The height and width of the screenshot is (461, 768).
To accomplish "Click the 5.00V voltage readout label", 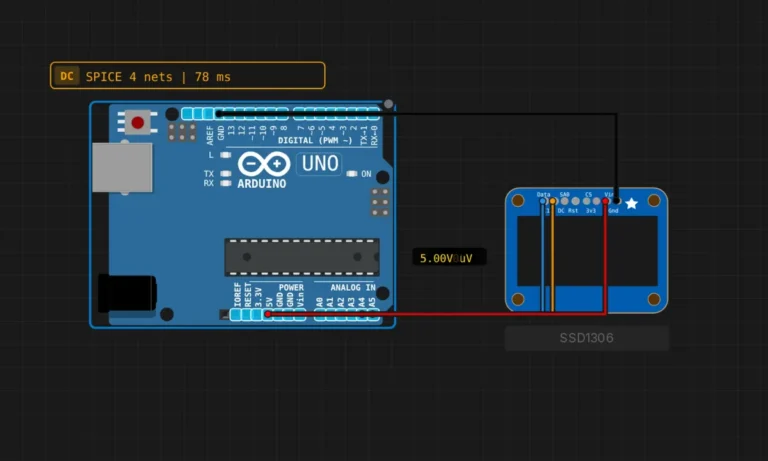I will coord(449,258).
